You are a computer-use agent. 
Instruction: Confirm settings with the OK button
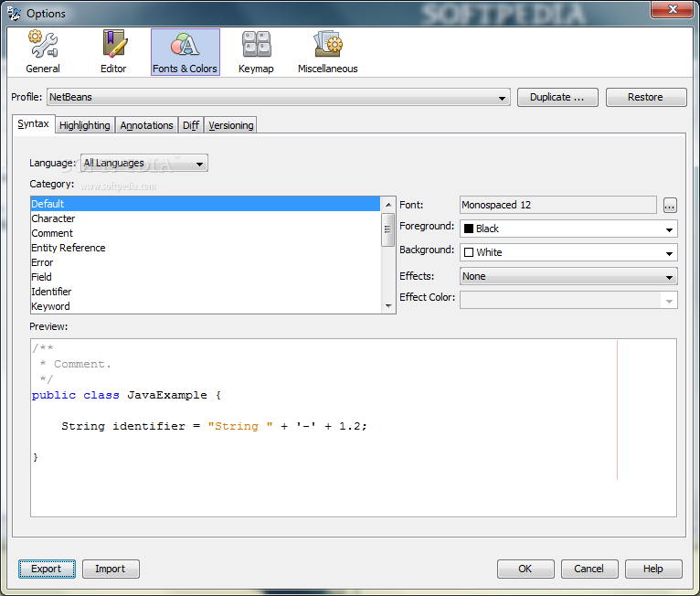click(x=525, y=569)
